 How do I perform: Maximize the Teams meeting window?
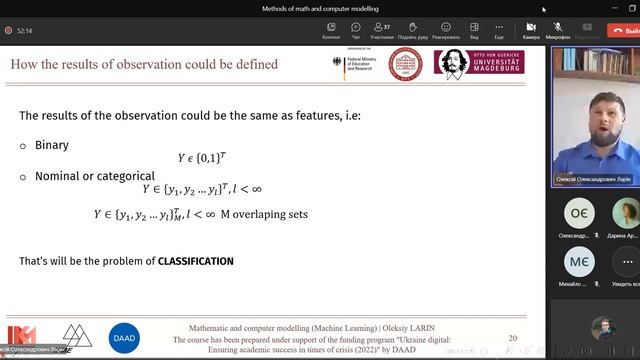pos(632,8)
